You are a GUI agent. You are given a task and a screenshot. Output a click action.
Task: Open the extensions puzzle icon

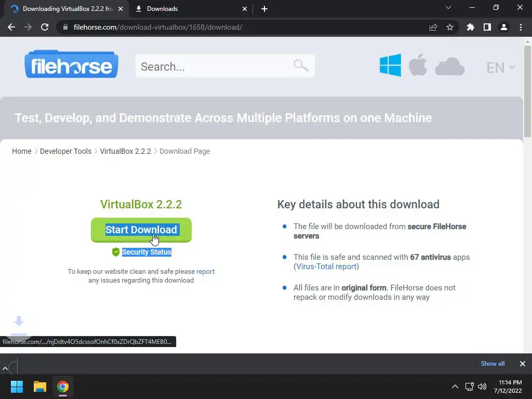(471, 27)
